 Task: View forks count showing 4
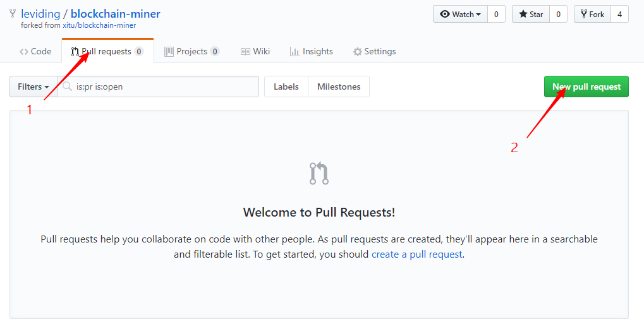(x=619, y=15)
